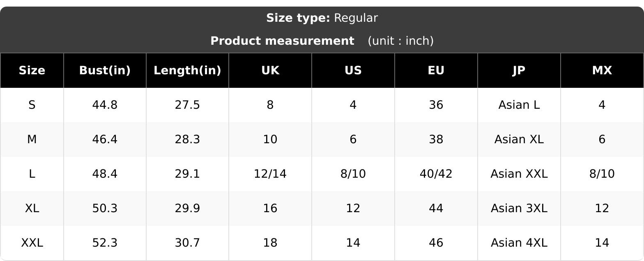The height and width of the screenshot is (261, 644).
Task: Select the JP column header
Action: click(519, 71)
